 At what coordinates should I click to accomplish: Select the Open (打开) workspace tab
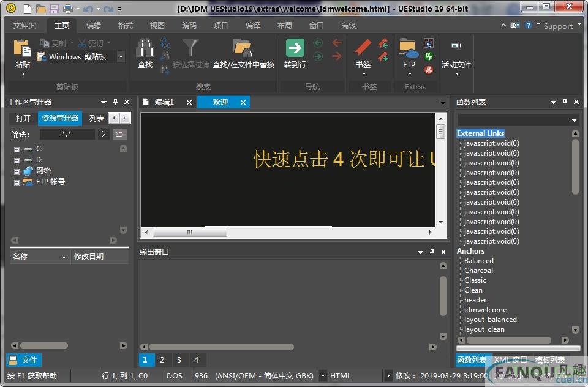click(23, 119)
